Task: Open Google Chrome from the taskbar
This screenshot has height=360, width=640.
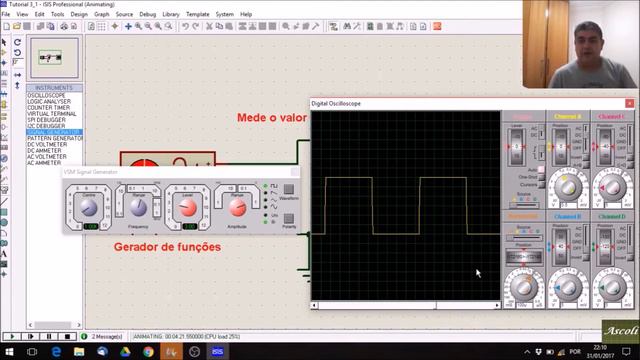Action: (x=149, y=351)
